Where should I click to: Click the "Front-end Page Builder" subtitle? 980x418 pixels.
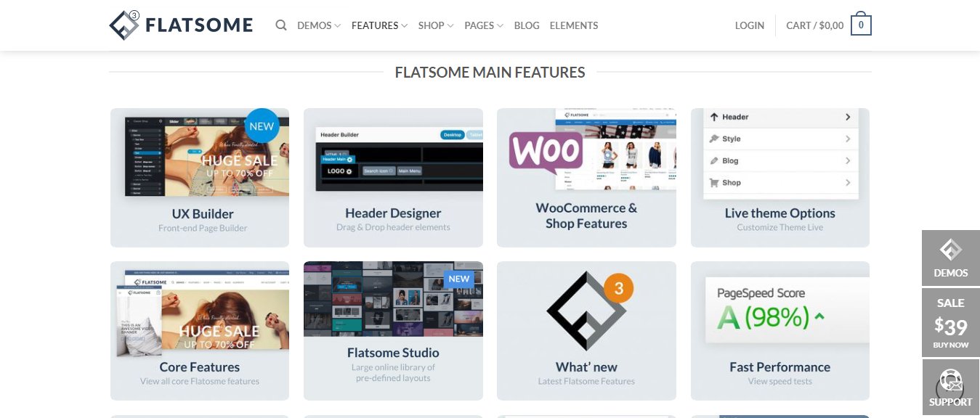coord(203,228)
